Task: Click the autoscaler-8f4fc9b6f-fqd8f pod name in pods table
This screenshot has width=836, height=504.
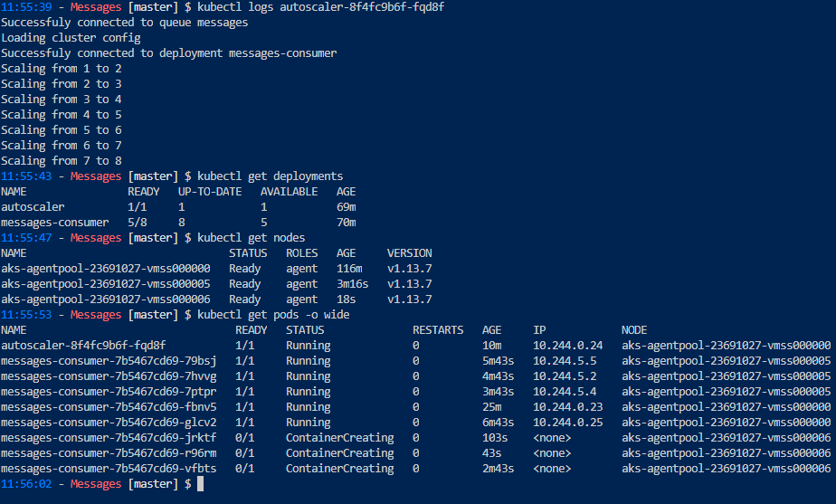Action: point(83,346)
